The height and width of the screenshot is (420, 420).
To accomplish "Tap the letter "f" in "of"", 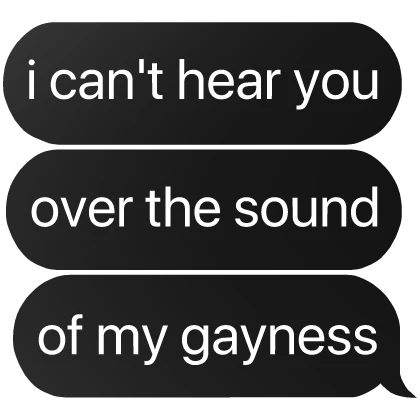I will [74, 333].
